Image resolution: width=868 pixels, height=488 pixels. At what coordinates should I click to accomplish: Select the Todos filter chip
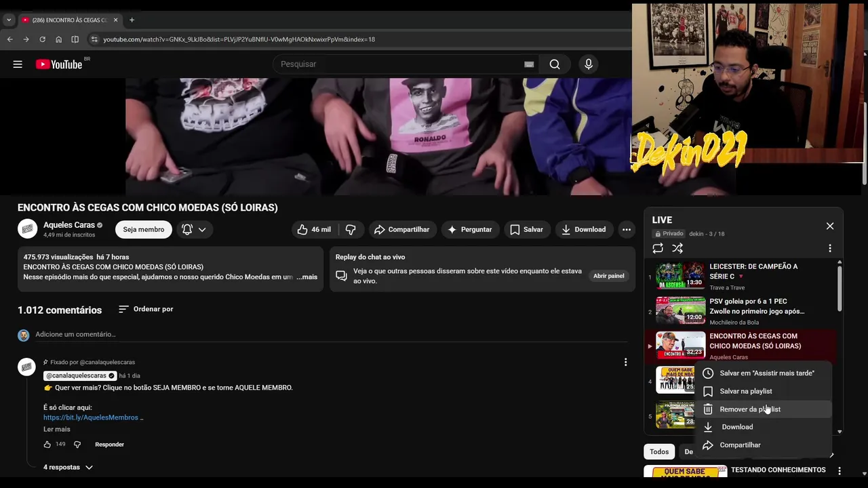659,452
